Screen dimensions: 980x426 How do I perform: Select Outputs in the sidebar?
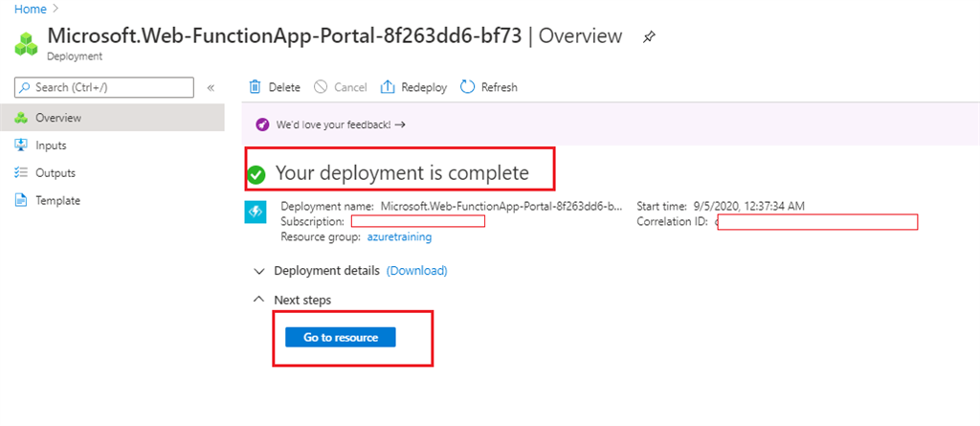point(55,173)
